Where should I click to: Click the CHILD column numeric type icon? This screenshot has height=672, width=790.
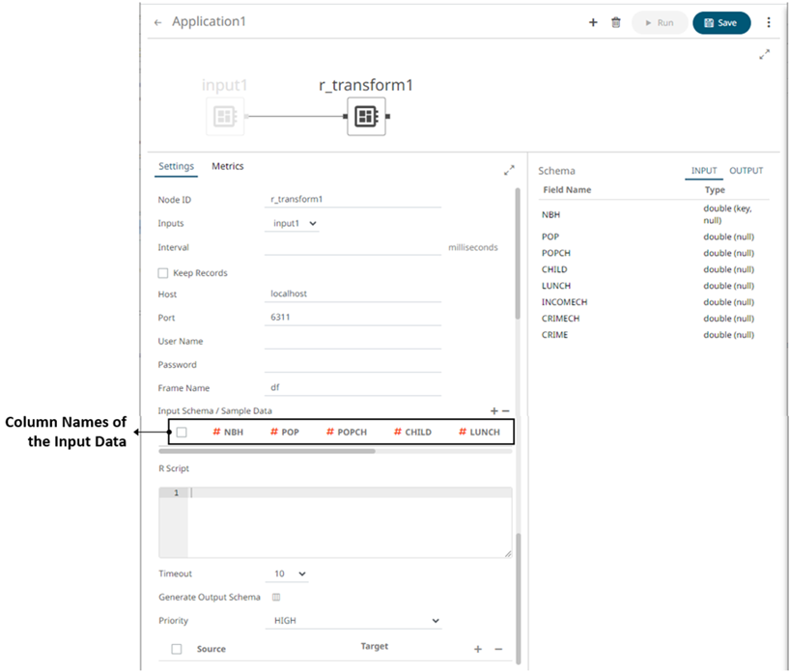[x=398, y=432]
